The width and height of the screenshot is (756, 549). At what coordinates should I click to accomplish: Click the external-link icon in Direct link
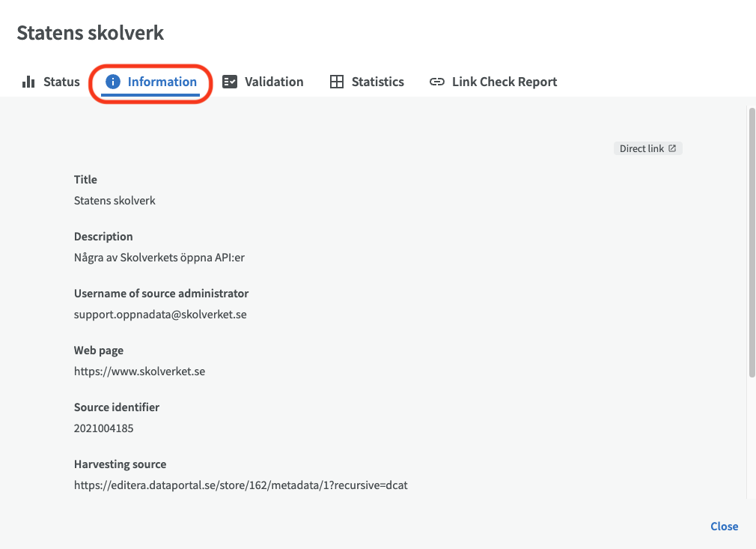tap(672, 148)
